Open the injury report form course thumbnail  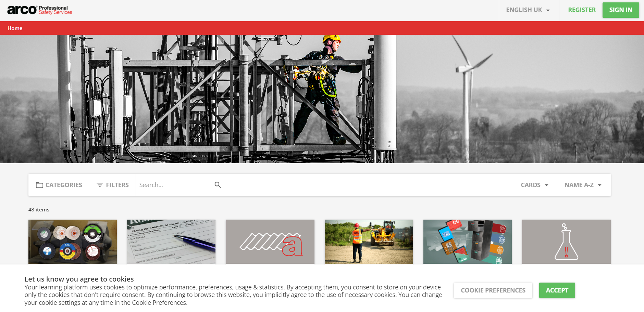pyautogui.click(x=171, y=242)
